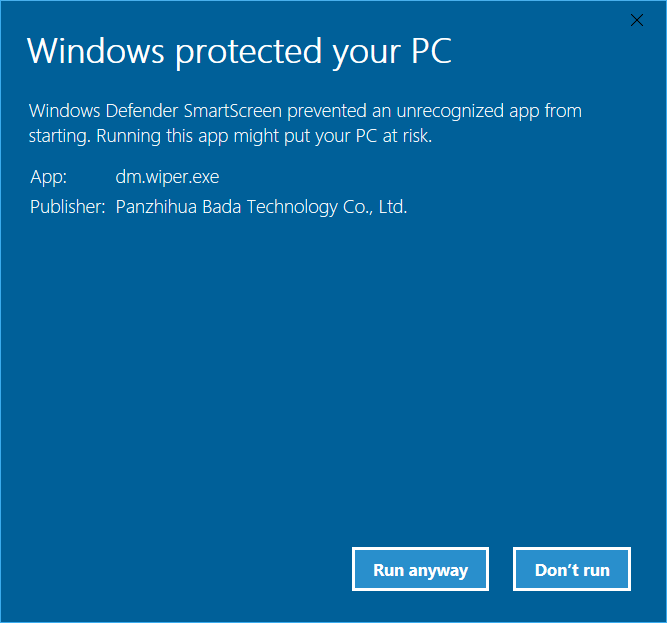Screen dimensions: 667x623
Task: Click the Windows protected your PC heading
Action: (x=239, y=51)
